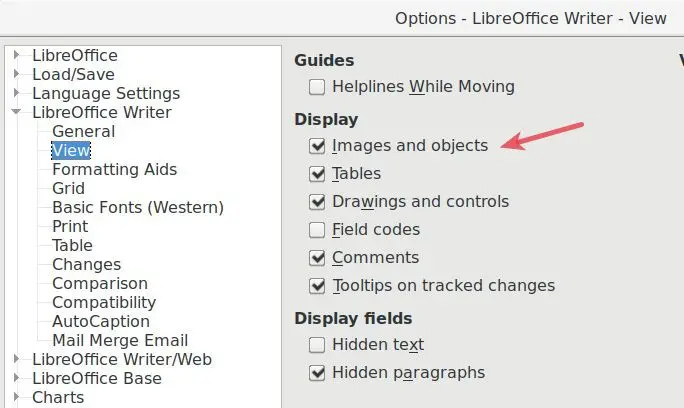The width and height of the screenshot is (684, 408).
Task: Select Mail Merge Email entry
Action: pos(119,341)
